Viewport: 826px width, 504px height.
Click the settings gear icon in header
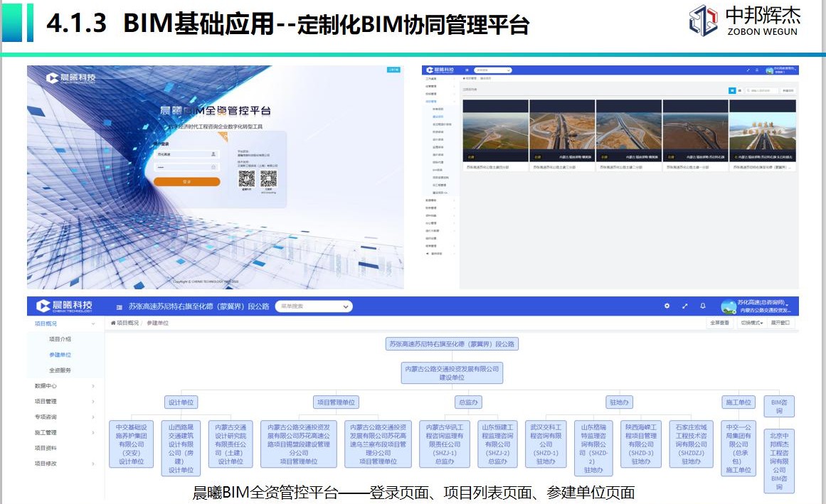click(x=667, y=306)
